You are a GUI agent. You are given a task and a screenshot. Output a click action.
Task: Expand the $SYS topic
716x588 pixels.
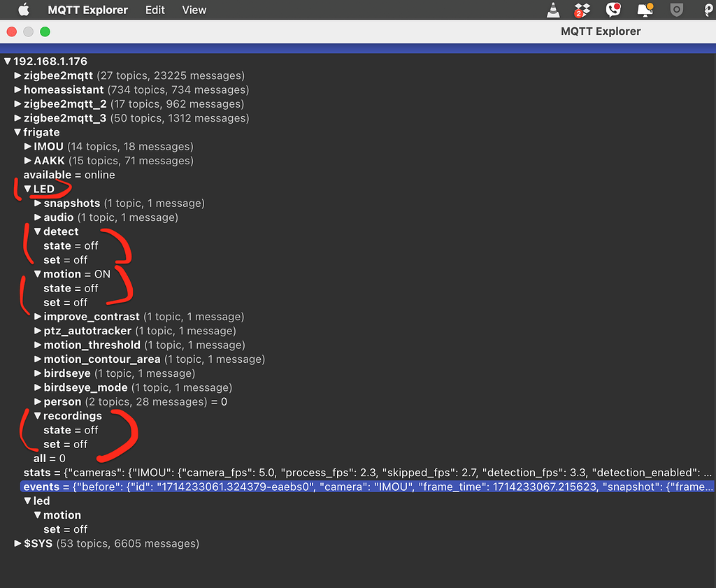17,543
